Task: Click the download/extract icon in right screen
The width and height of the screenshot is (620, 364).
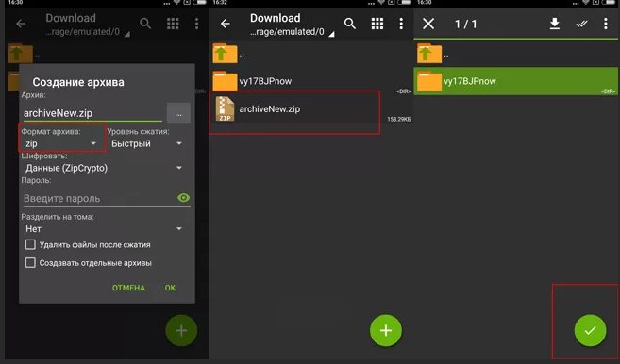Action: point(554,24)
